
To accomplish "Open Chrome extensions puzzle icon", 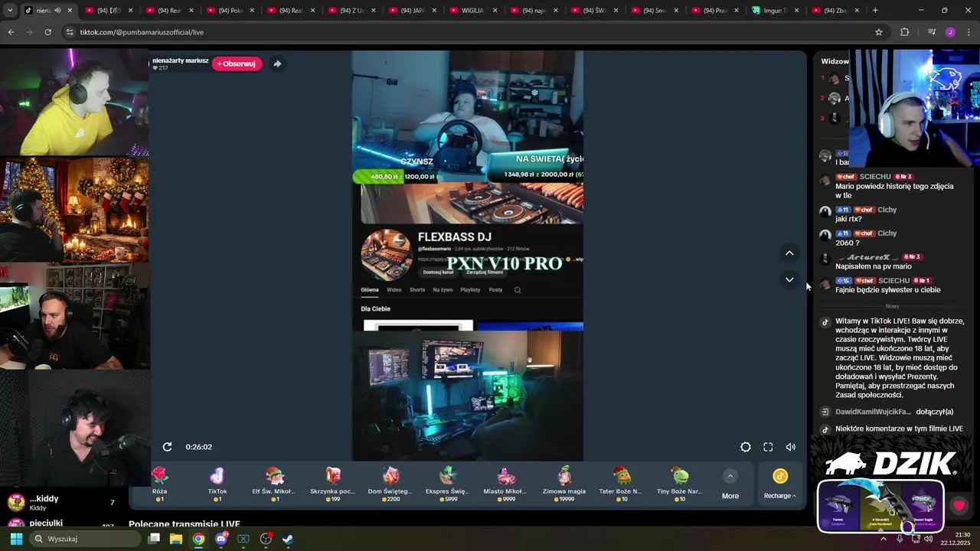I will (905, 32).
